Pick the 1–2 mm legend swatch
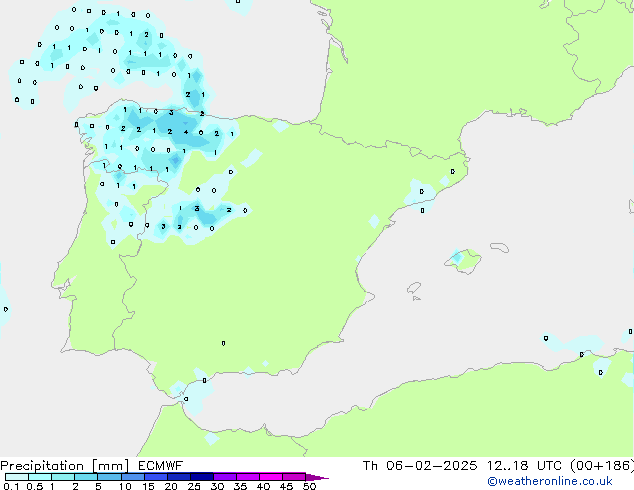Image resolution: width=634 pixels, height=490 pixels. pyautogui.click(x=63, y=477)
